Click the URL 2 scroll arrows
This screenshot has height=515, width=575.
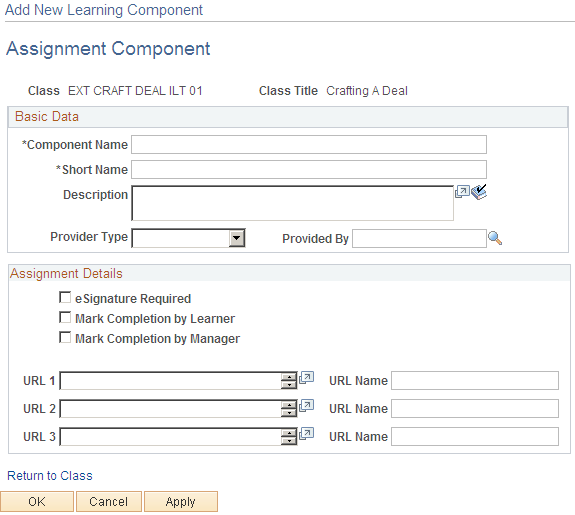click(289, 409)
